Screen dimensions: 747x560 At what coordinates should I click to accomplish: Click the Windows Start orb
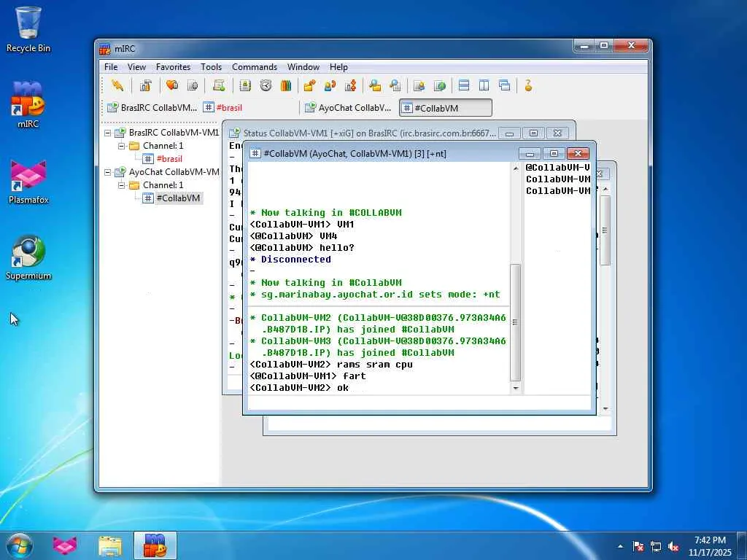[x=20, y=545]
